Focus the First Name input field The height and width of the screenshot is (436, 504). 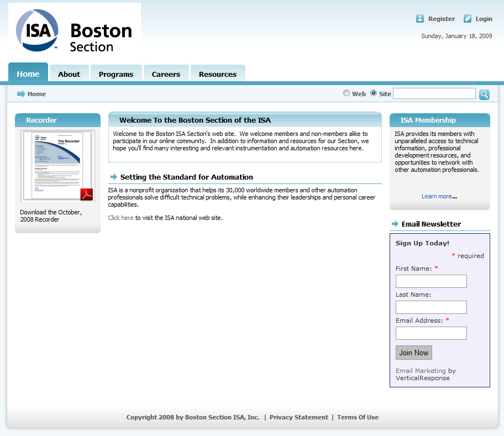click(431, 281)
